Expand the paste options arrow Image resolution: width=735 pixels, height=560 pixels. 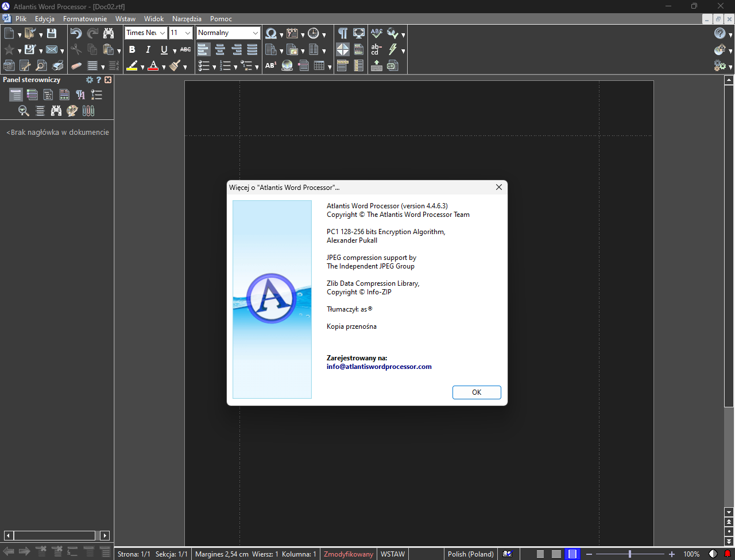pos(119,50)
